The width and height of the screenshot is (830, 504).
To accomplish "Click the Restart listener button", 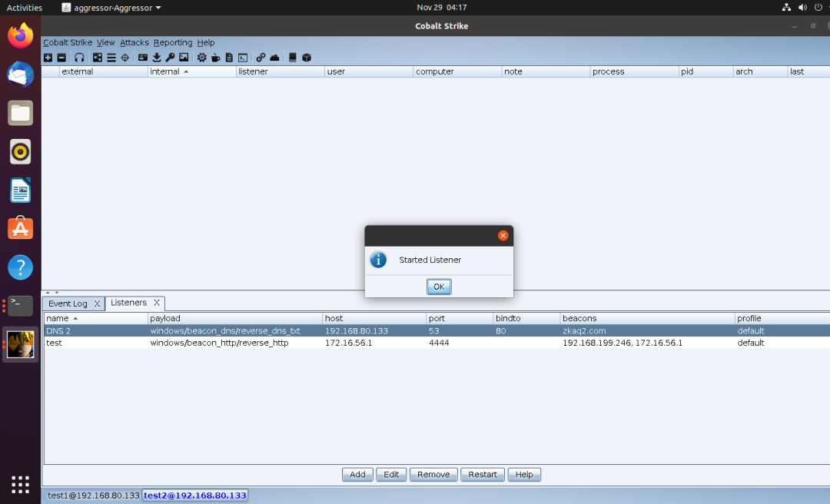I will tap(482, 474).
